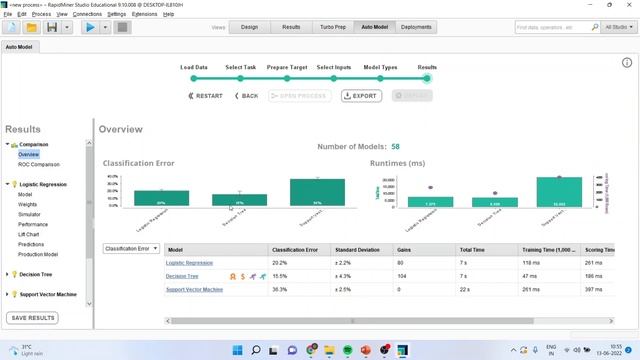This screenshot has width=640, height=360.
Task: Click the results tree scrollbar down arrow
Action: pos(89,304)
